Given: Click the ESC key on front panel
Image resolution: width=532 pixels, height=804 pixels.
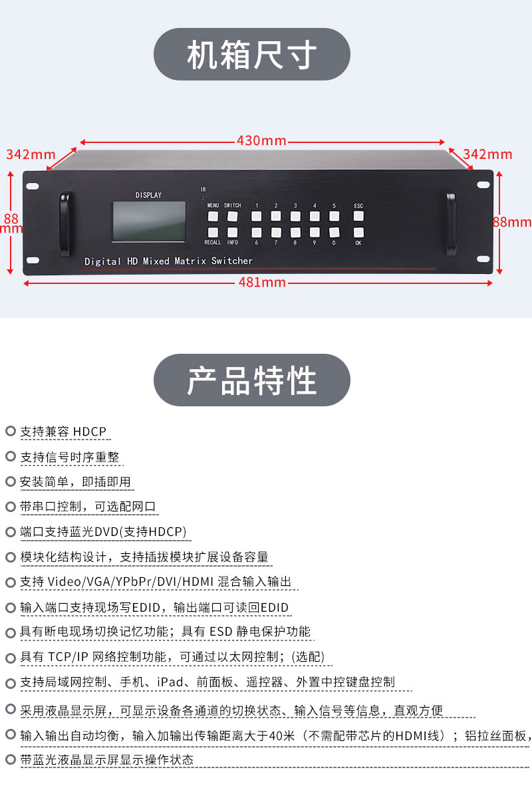Looking at the screenshot, I should click(359, 215).
